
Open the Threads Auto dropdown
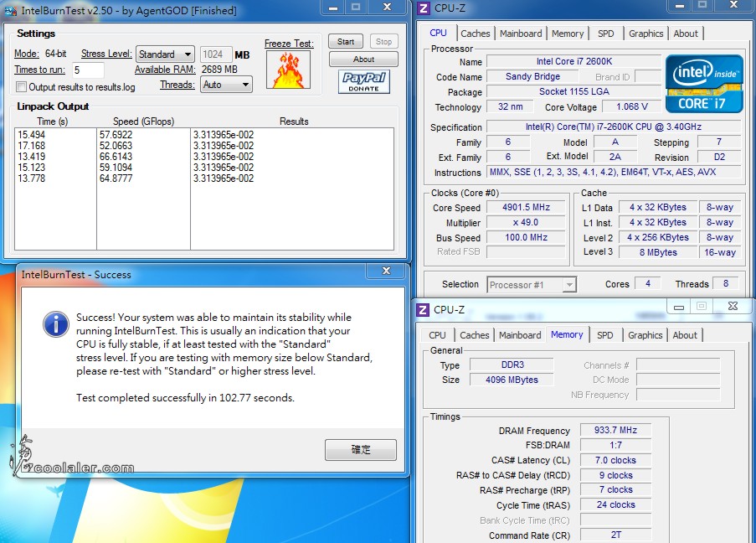point(226,85)
